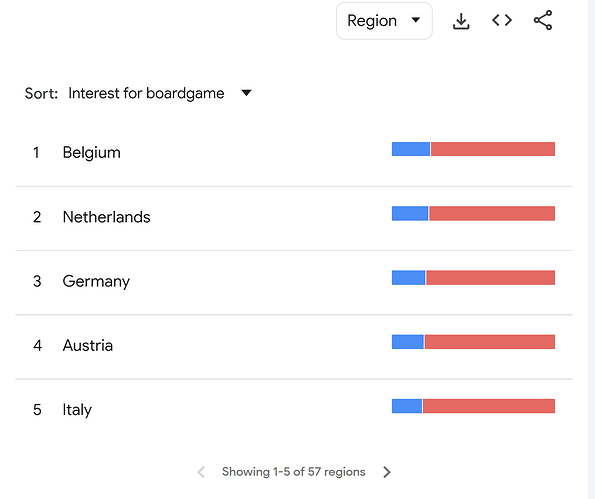Select Netherlands in the region list
Screen dimensions: 595x499
click(106, 217)
